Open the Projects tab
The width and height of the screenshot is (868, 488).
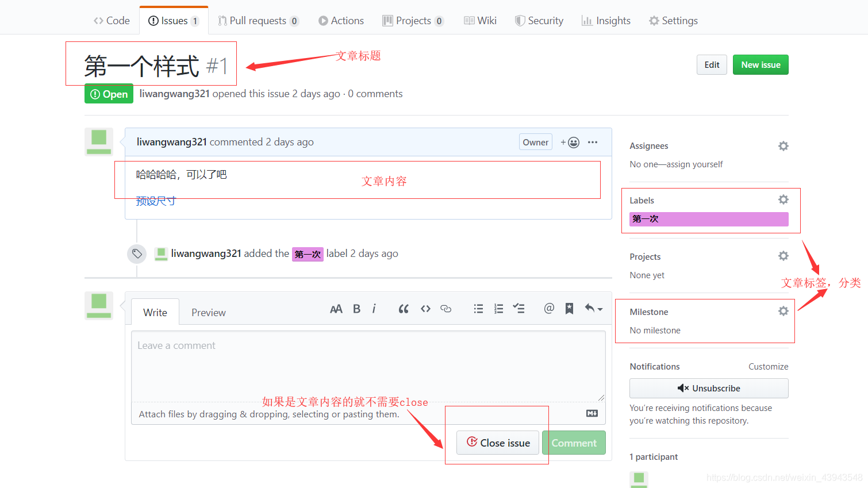[x=413, y=21]
